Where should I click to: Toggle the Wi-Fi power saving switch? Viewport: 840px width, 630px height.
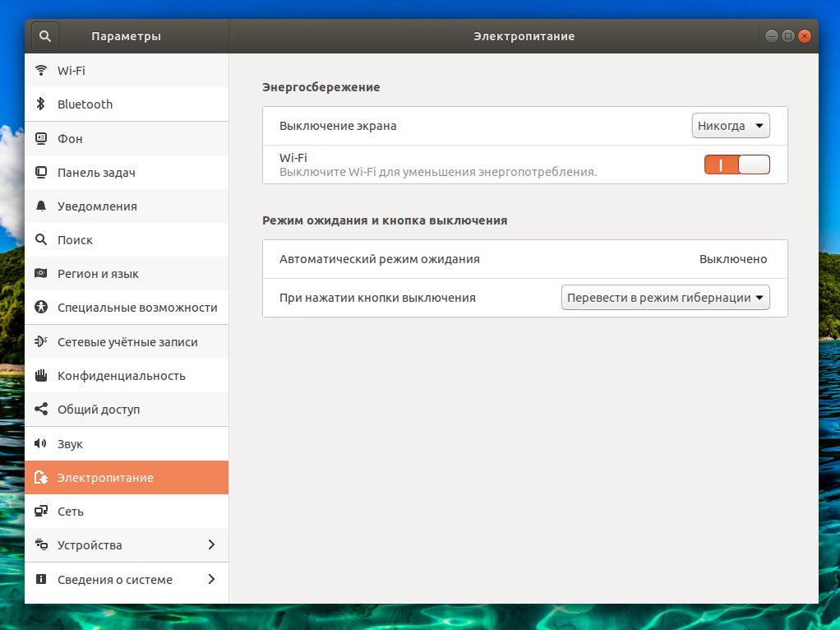736,164
